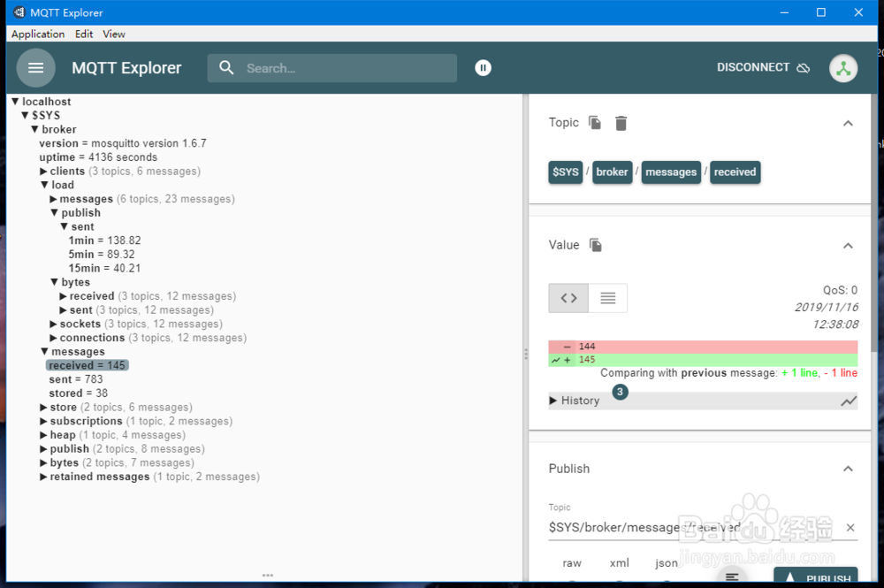The image size is (884, 588).
Task: Collapse the sent node under publish
Action: [65, 226]
